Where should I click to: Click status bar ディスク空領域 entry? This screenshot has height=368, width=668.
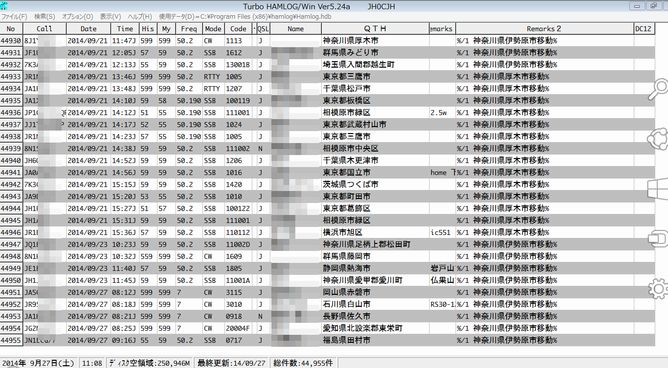pyautogui.click(x=149, y=363)
